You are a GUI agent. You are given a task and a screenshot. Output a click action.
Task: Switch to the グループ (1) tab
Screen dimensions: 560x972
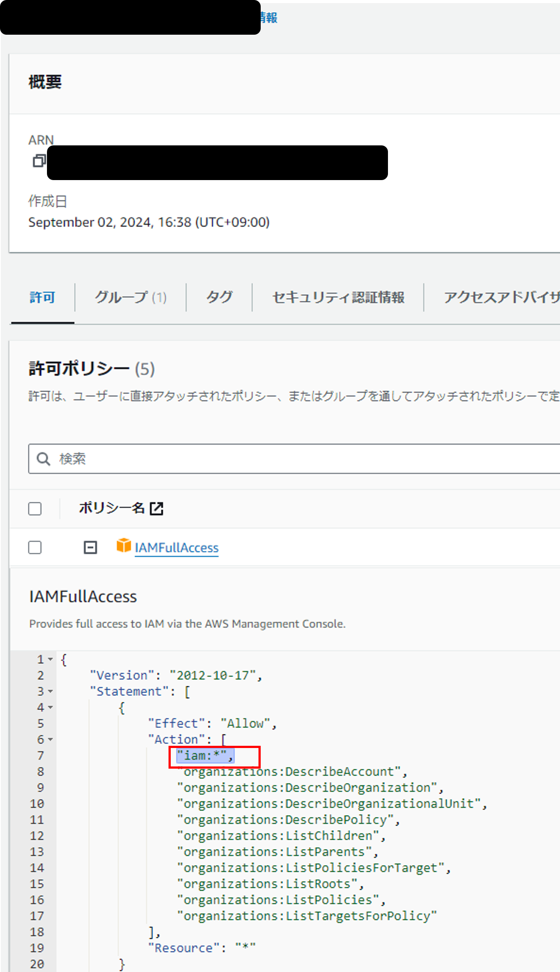pos(130,297)
